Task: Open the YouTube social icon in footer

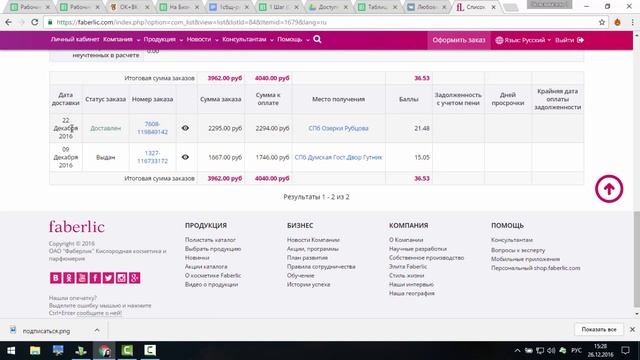Action: click(x=82, y=278)
